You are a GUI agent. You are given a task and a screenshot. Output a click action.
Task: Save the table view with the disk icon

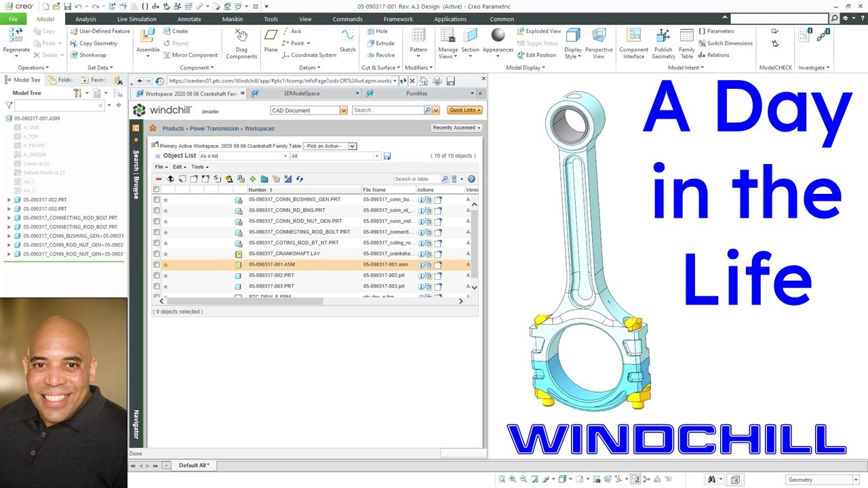click(x=387, y=156)
